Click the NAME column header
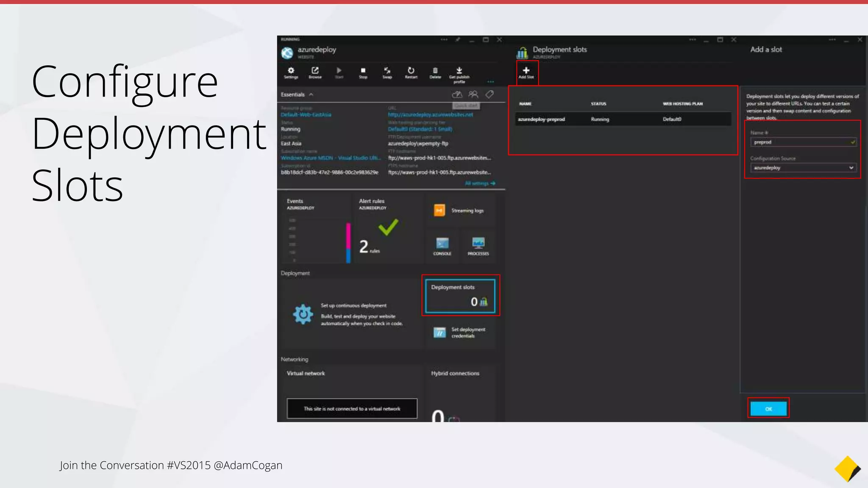The height and width of the screenshot is (488, 868). pyautogui.click(x=526, y=104)
